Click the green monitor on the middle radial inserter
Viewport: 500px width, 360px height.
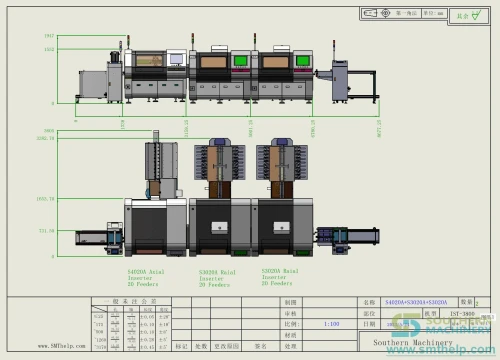[x=241, y=61]
